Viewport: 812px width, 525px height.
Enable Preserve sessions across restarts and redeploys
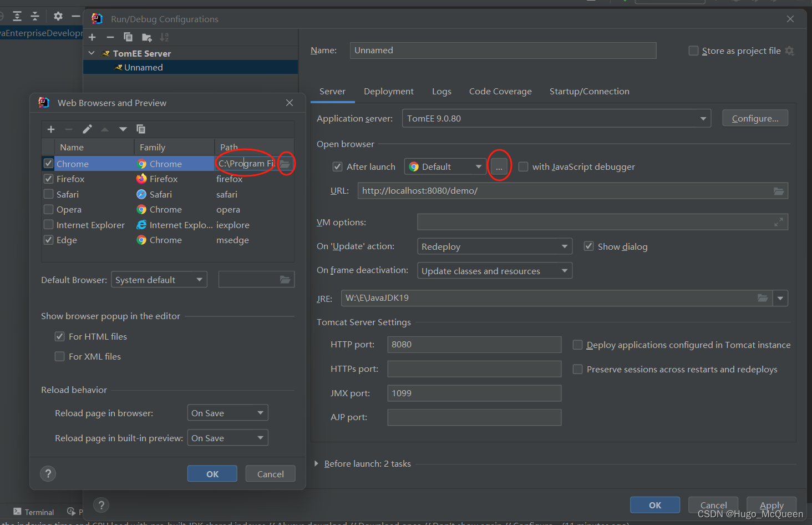pyautogui.click(x=577, y=369)
